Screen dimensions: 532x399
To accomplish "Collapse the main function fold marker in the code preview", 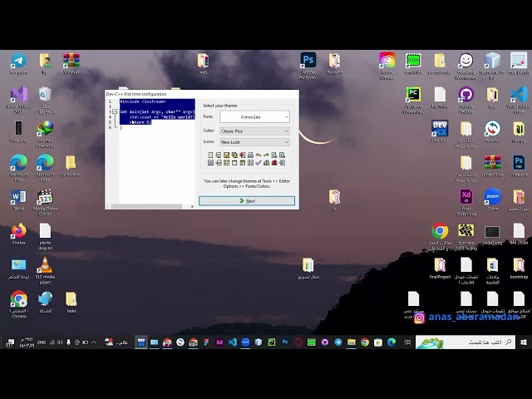I will (115, 111).
